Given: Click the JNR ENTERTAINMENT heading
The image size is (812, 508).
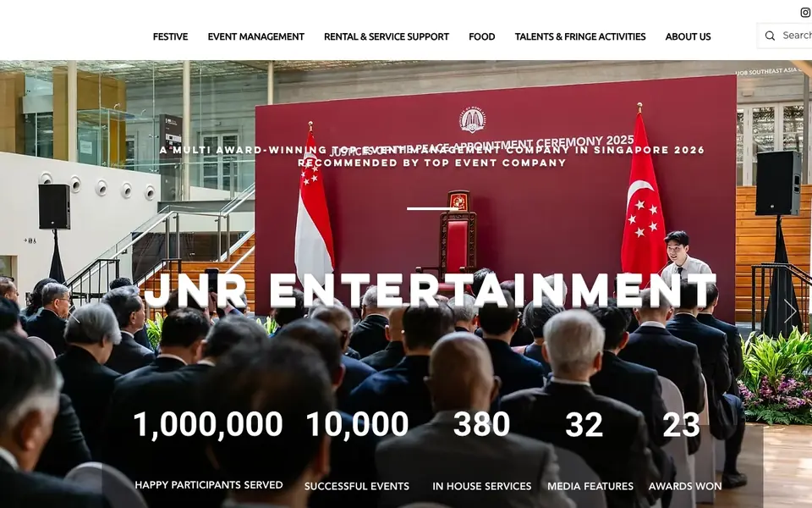Looking at the screenshot, I should point(430,290).
